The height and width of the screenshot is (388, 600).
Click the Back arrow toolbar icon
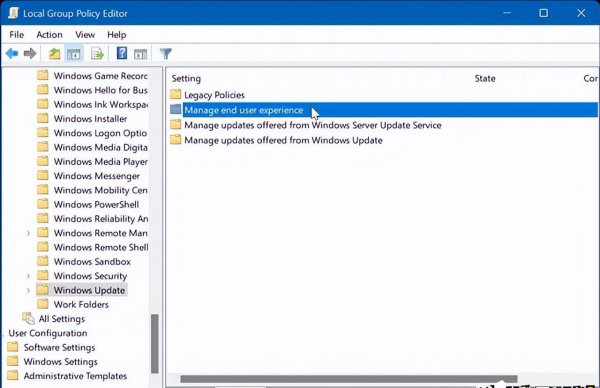click(x=12, y=54)
